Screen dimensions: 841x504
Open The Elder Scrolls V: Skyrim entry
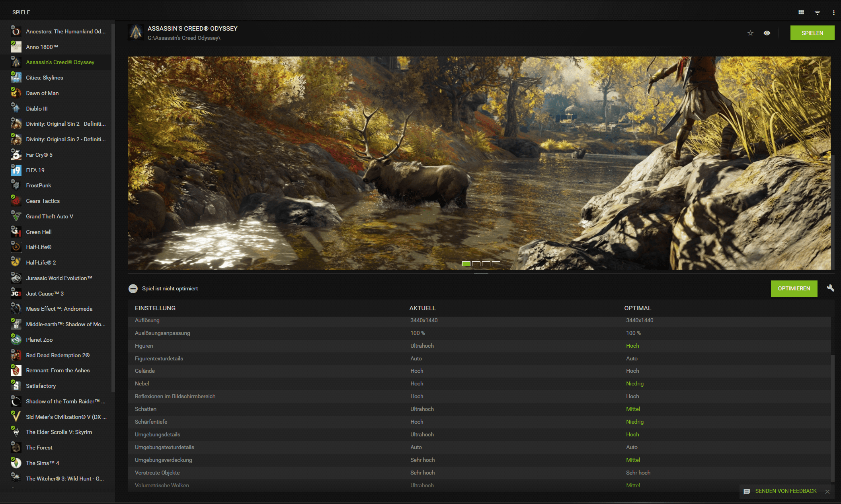click(56, 432)
